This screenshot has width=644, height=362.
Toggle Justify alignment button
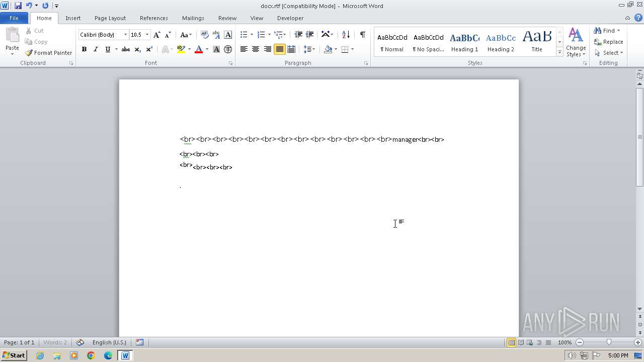click(279, 49)
